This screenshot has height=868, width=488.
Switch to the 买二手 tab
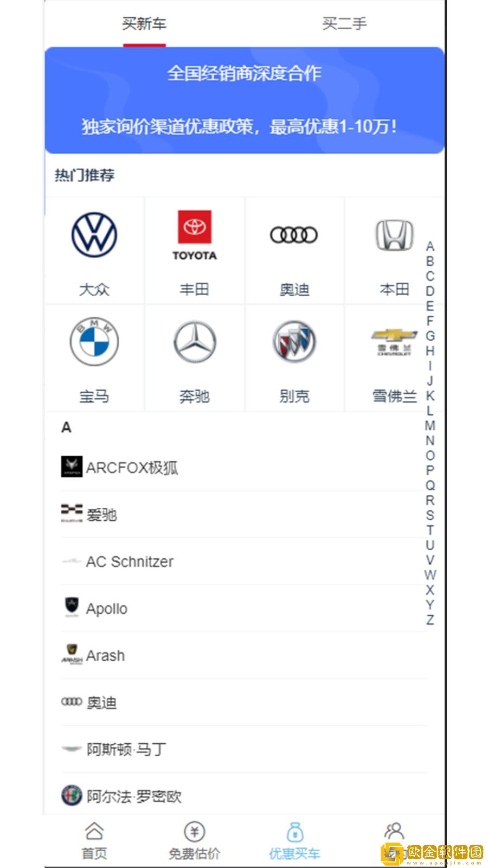click(344, 24)
